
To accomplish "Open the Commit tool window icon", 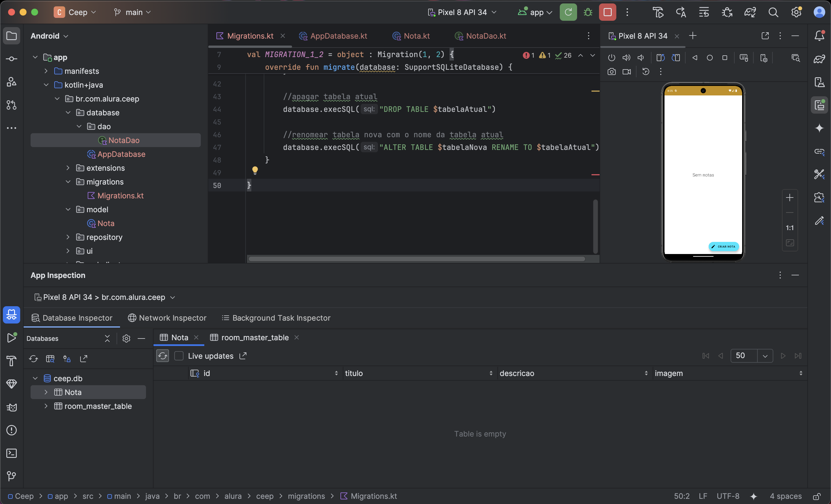I will pyautogui.click(x=12, y=59).
